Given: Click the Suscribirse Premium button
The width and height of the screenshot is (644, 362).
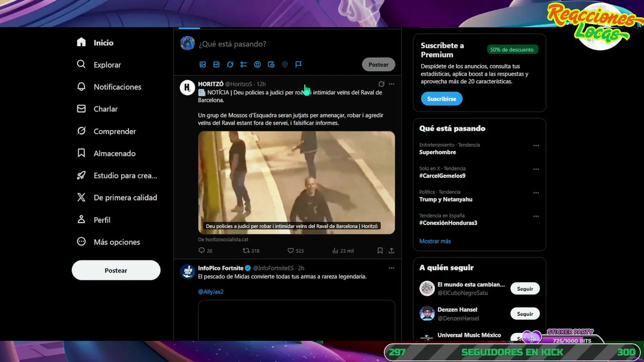Looking at the screenshot, I should pyautogui.click(x=442, y=99).
